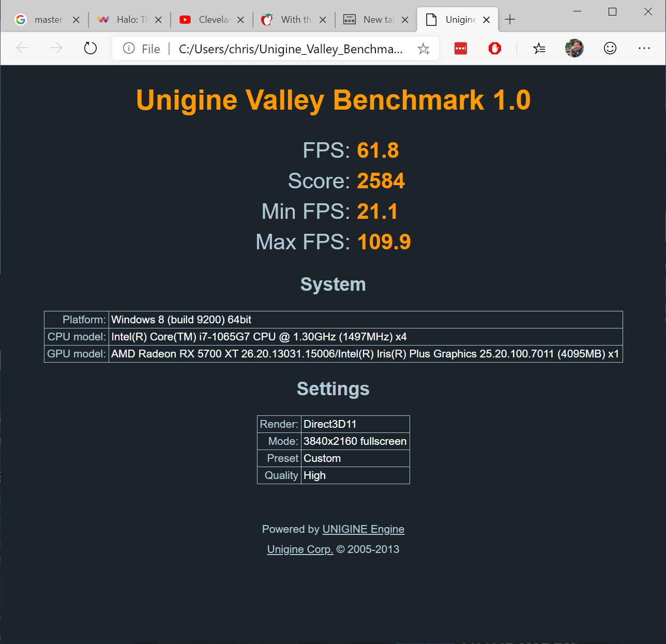This screenshot has width=666, height=644.
Task: Follow the Unigine Corp. link
Action: pos(300,549)
